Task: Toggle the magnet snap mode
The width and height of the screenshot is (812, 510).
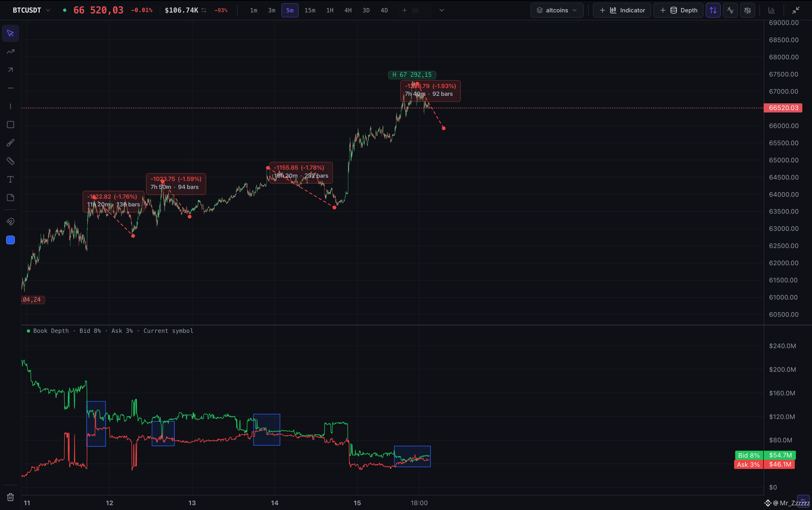Action: [x=10, y=222]
